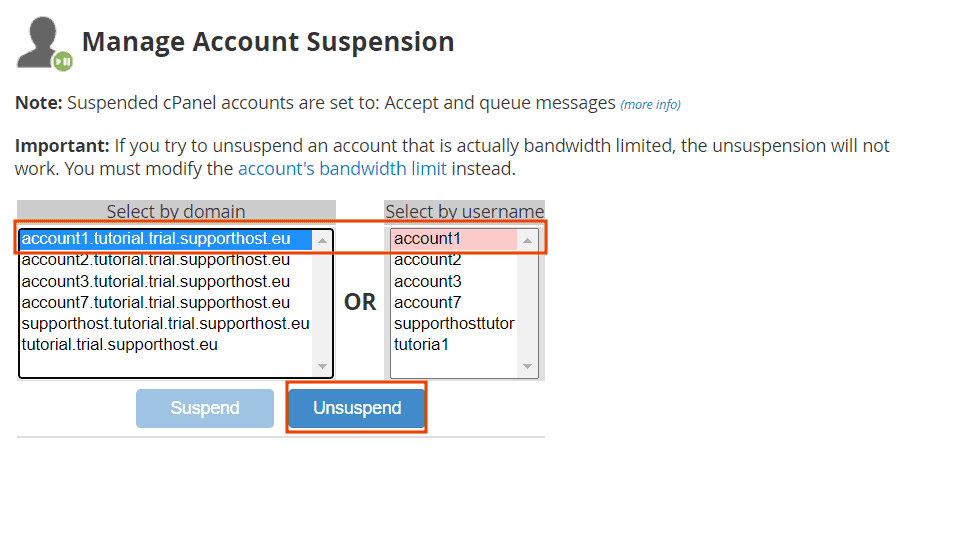
Task: Choose account3.tutorial.trial.supporthost.eu from the domain list
Action: pyautogui.click(x=156, y=281)
